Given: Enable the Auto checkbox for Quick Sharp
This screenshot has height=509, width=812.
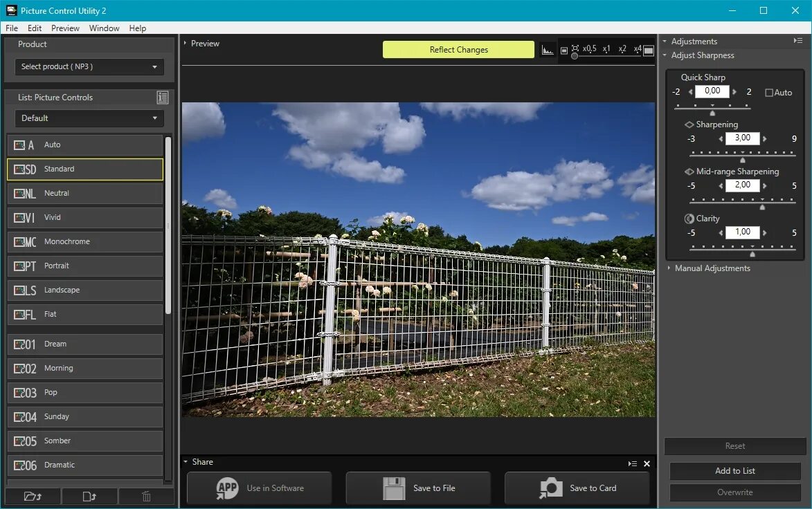Looking at the screenshot, I should click(x=769, y=93).
